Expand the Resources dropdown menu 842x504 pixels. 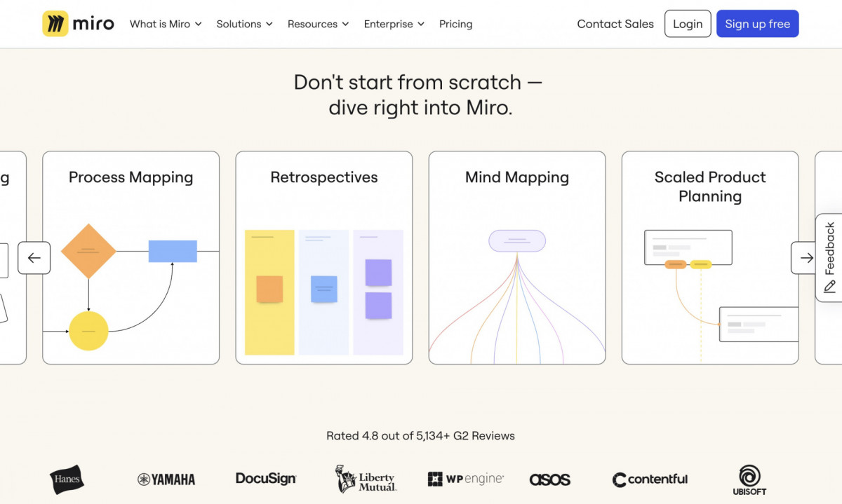click(318, 23)
